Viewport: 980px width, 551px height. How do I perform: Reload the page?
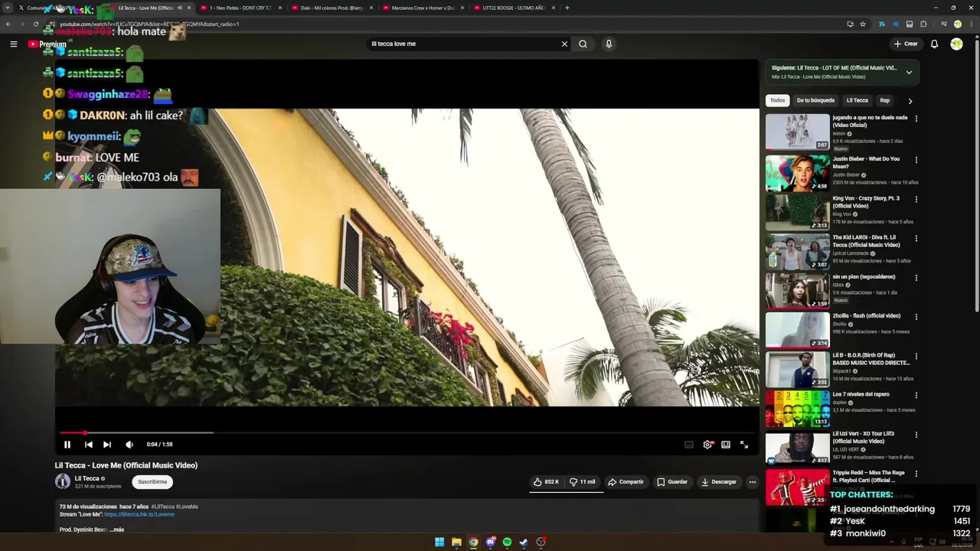(x=35, y=24)
